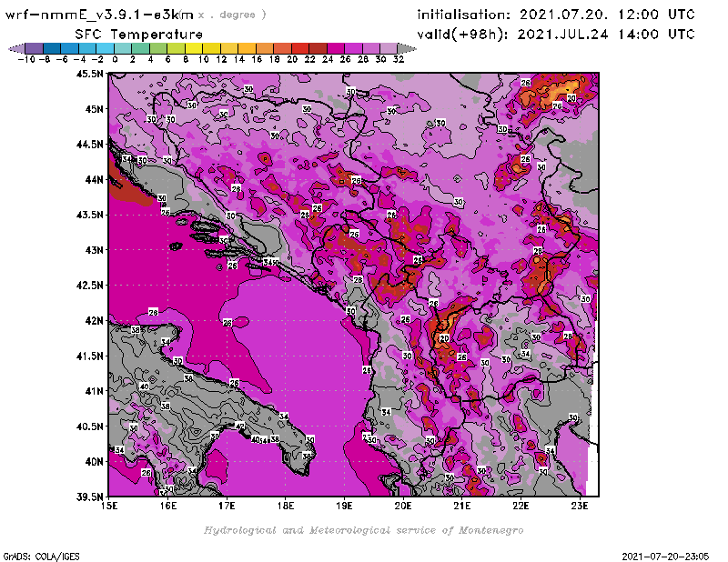Click the '45.5N' latitude axis label

click(89, 74)
